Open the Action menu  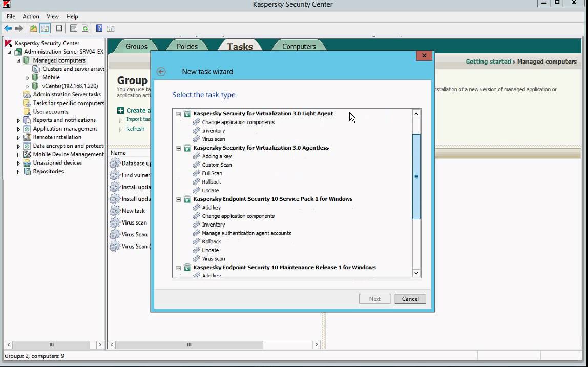click(31, 16)
